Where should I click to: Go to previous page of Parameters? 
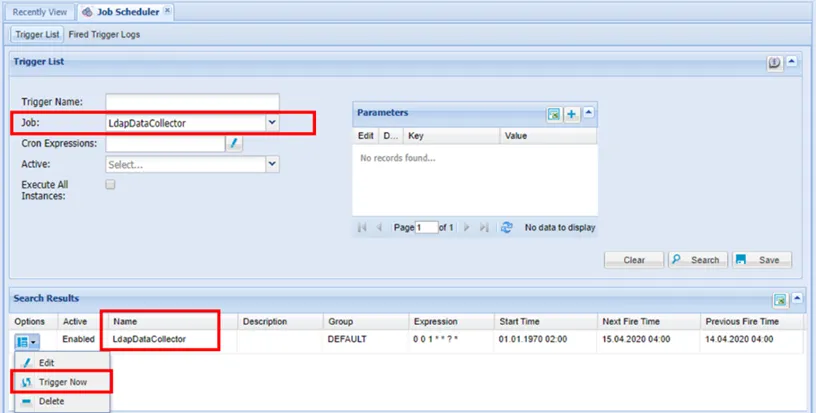379,227
